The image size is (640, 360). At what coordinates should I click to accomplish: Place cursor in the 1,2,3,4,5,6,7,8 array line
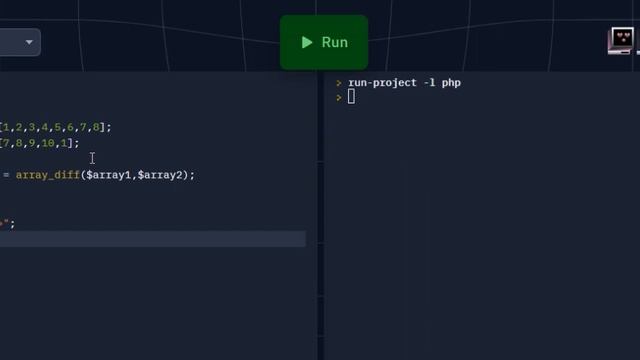coord(56,127)
